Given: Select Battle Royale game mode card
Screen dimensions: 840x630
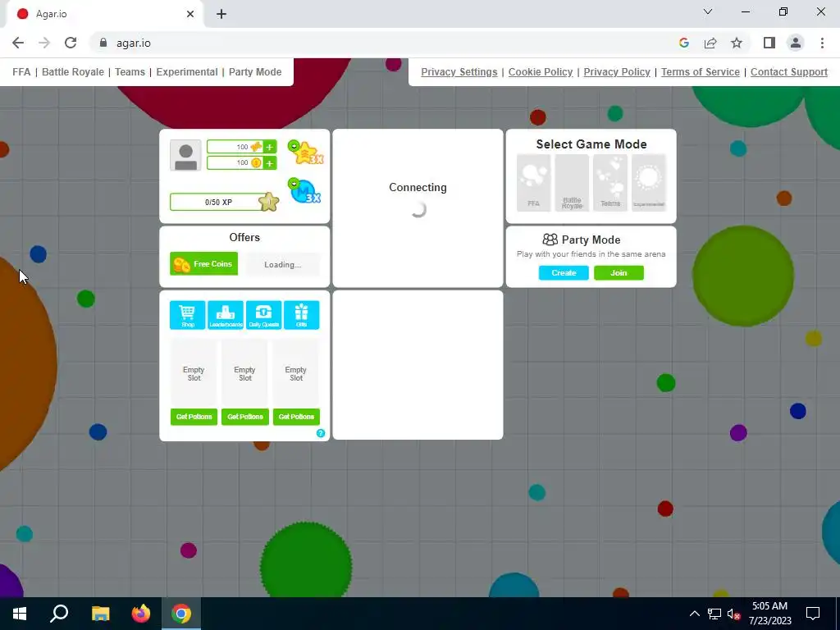Looking at the screenshot, I should [x=572, y=183].
